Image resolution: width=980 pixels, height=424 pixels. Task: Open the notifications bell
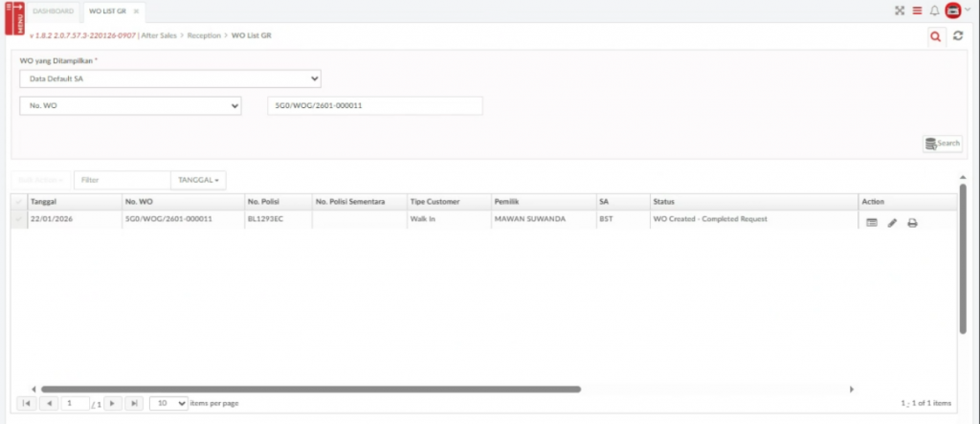(935, 11)
